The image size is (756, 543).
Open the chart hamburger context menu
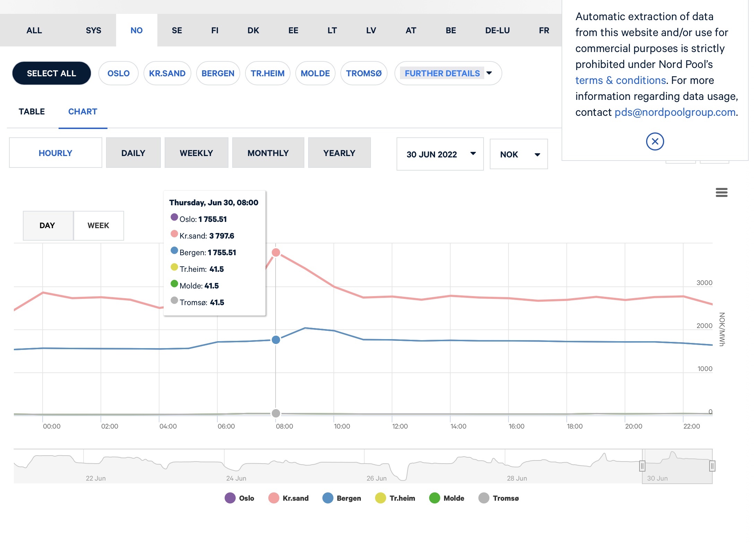click(721, 192)
